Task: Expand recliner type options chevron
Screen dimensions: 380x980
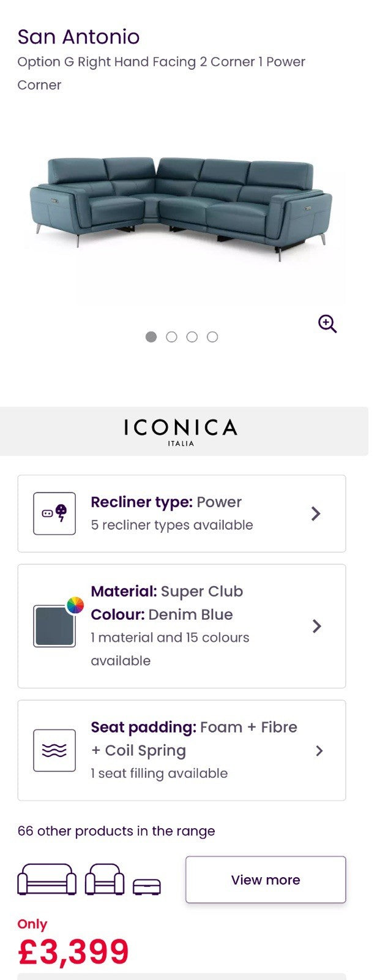Action: [316, 513]
